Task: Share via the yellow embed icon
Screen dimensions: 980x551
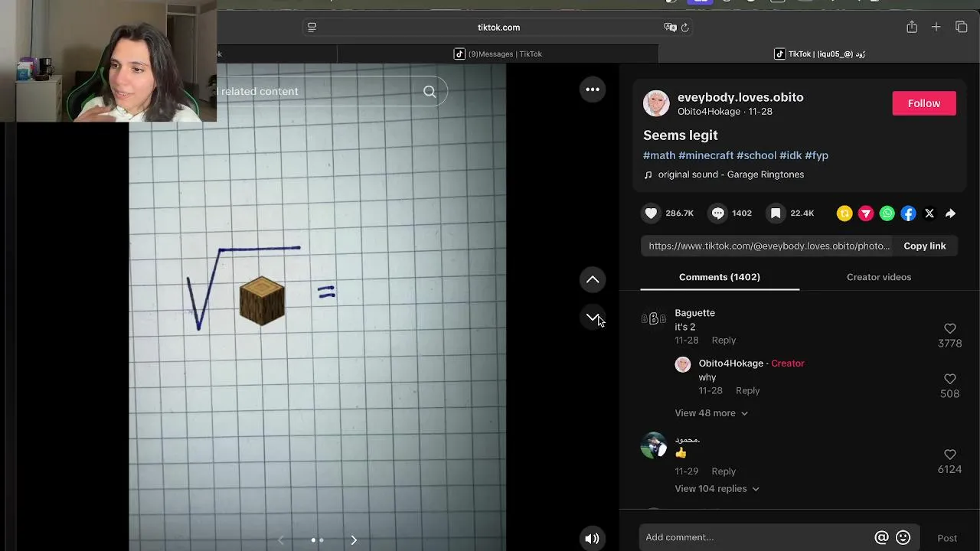Action: (844, 214)
